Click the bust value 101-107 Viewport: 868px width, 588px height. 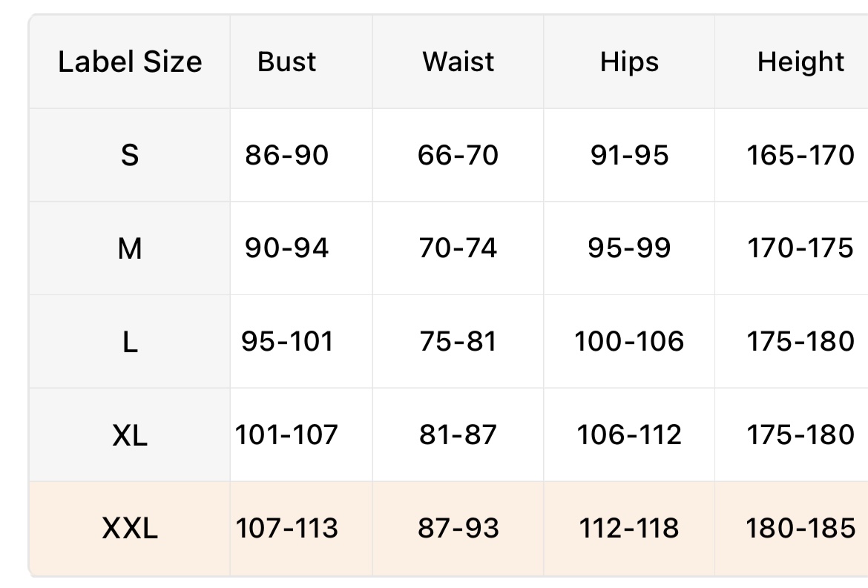[287, 435]
